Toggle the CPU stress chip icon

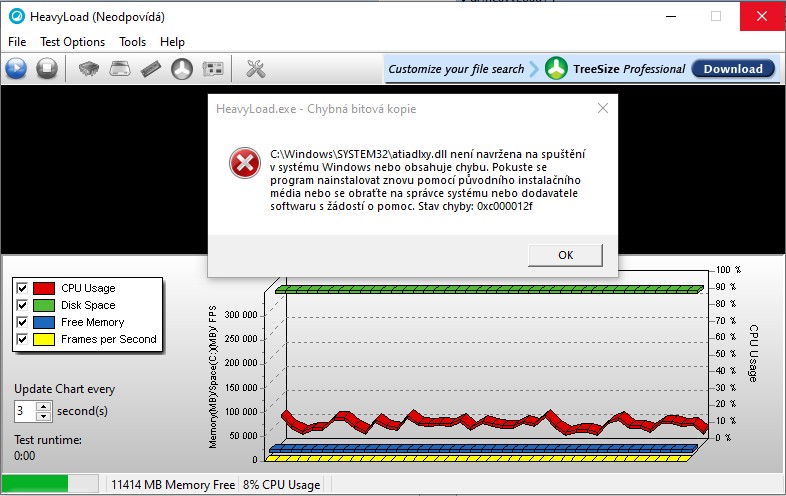tap(89, 68)
